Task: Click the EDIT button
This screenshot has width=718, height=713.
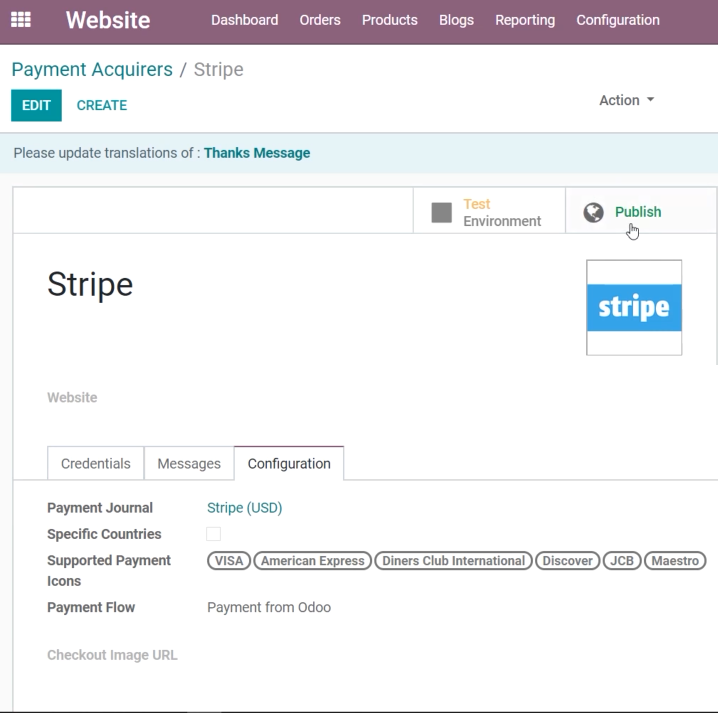Action: [36, 105]
